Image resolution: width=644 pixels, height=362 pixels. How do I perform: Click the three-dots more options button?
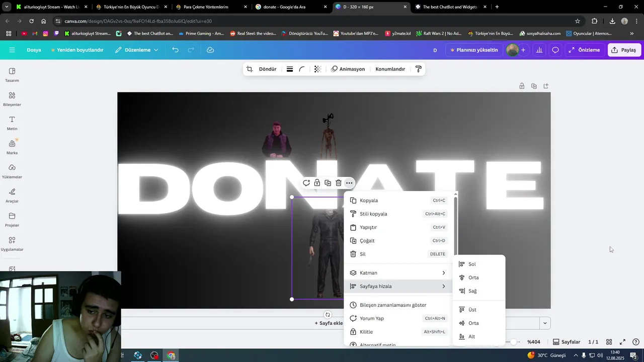(349, 183)
